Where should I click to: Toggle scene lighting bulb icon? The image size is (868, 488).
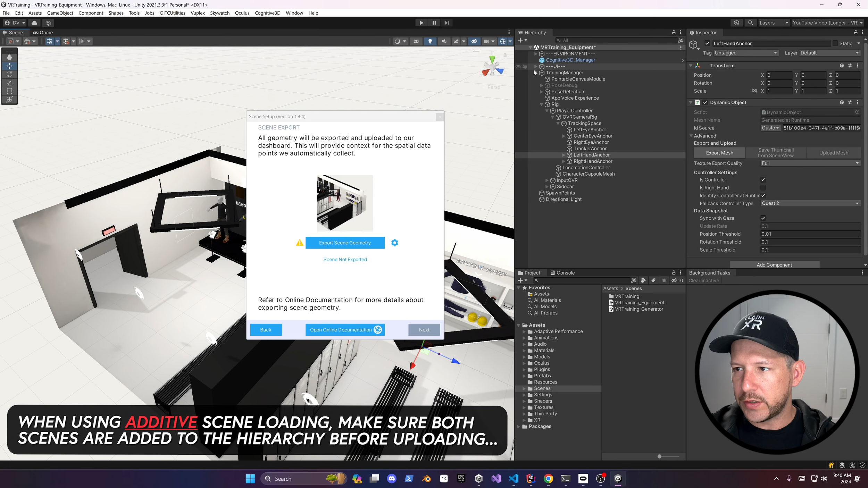click(430, 41)
